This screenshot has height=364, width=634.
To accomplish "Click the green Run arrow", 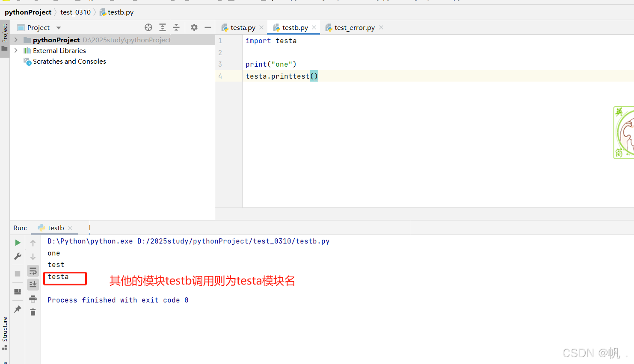I will [x=18, y=242].
